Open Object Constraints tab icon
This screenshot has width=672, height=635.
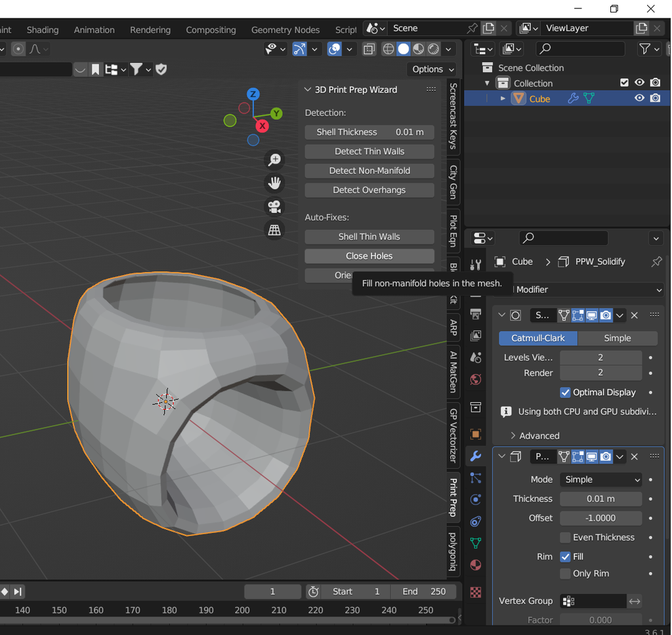[475, 521]
